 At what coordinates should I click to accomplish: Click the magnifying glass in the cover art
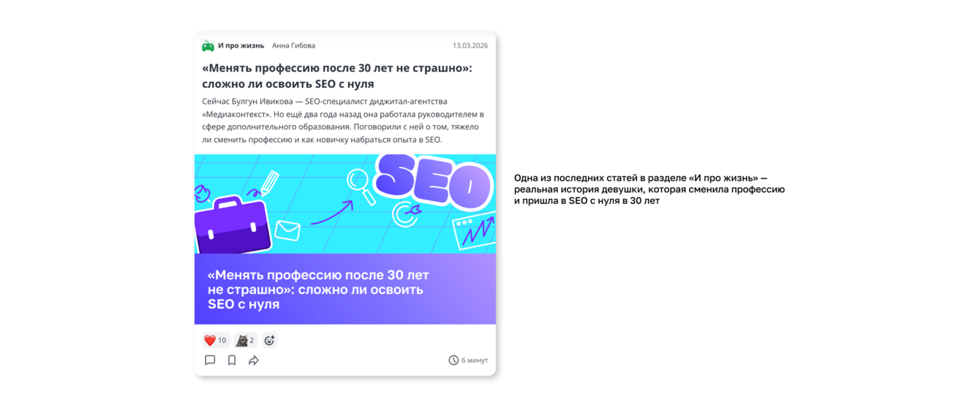tap(360, 183)
